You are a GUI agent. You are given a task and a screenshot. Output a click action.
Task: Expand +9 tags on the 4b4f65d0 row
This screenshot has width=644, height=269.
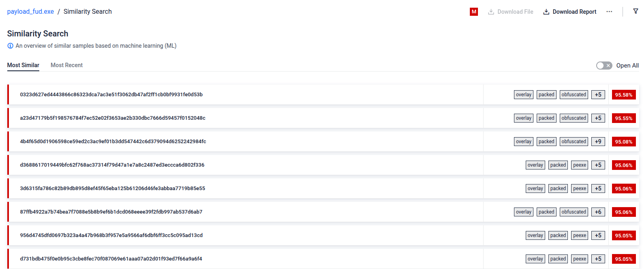click(x=598, y=142)
